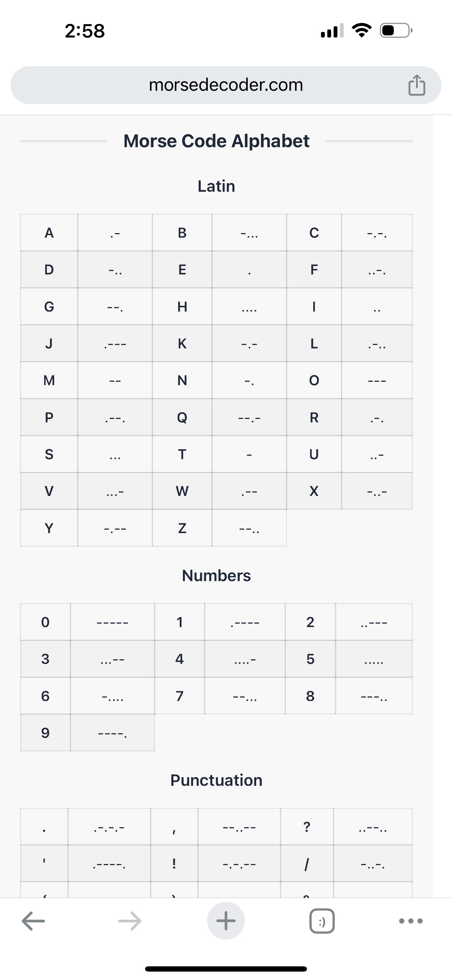Tap the Morse code for number 9
The width and height of the screenshot is (452, 980).
[112, 733]
